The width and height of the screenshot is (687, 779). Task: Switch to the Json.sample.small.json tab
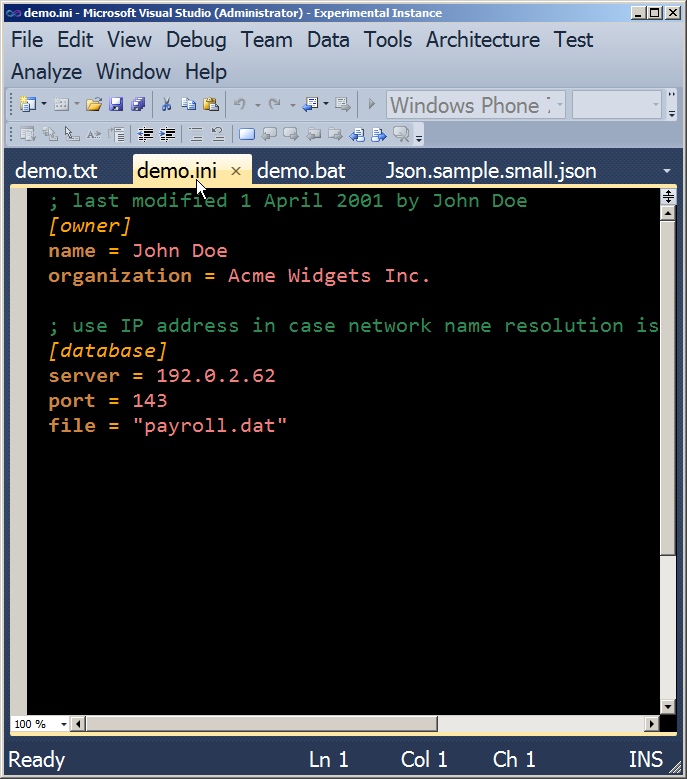point(491,171)
